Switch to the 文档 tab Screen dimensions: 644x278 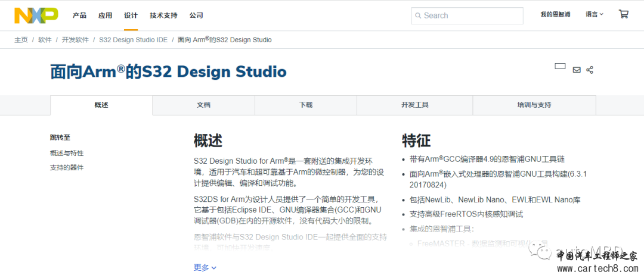point(204,105)
